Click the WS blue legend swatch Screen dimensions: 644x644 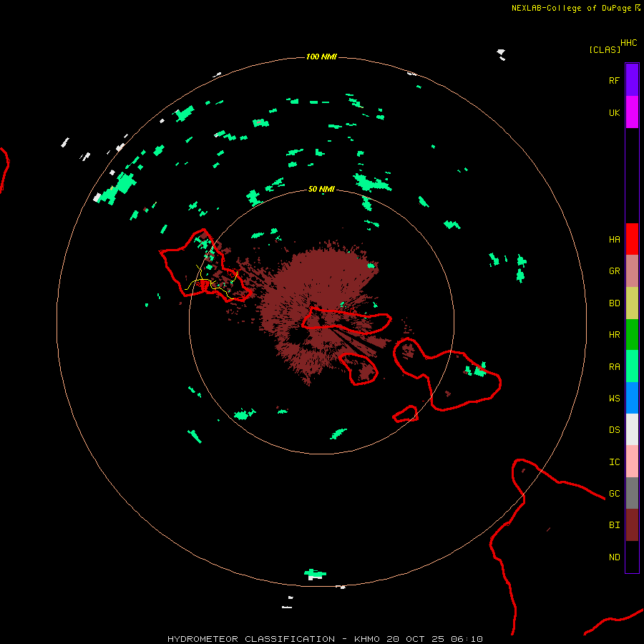(x=632, y=398)
